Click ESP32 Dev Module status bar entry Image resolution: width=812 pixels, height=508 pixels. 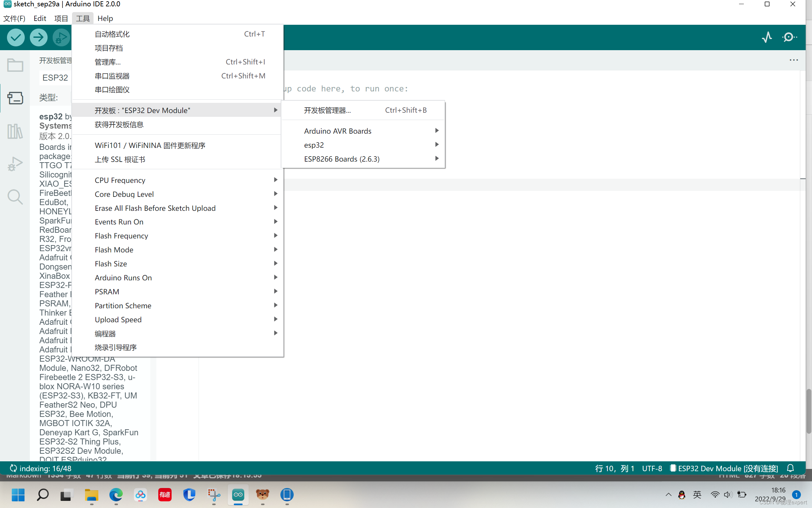point(724,468)
